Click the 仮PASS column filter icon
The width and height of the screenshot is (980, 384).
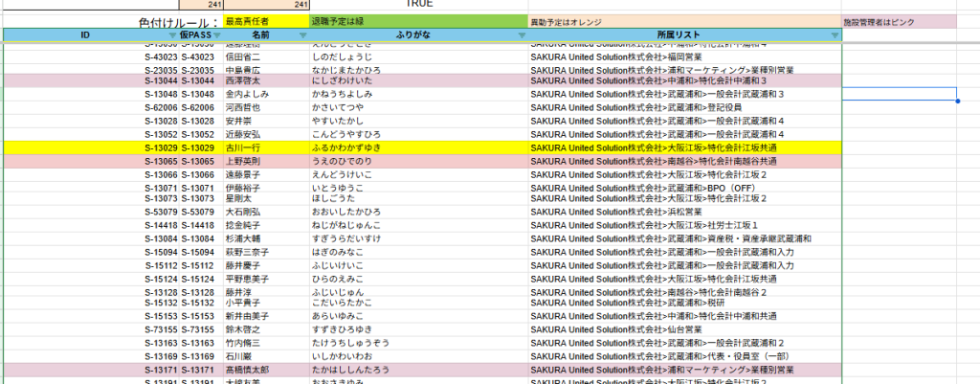click(x=216, y=36)
